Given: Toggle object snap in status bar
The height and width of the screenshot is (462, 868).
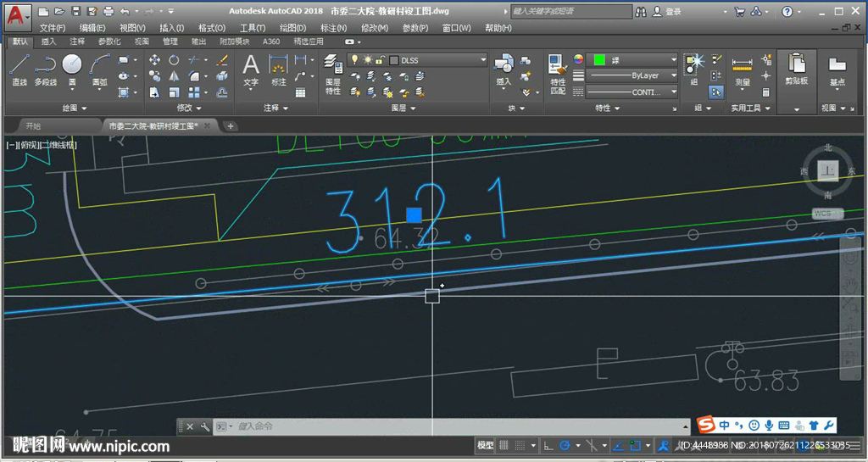Looking at the screenshot, I should tap(635, 445).
